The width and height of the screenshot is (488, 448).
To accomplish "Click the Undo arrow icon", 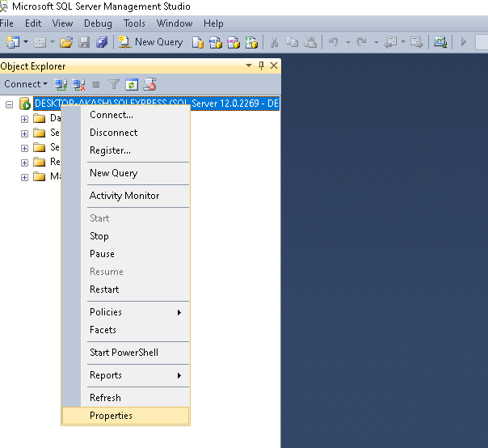I will click(334, 42).
